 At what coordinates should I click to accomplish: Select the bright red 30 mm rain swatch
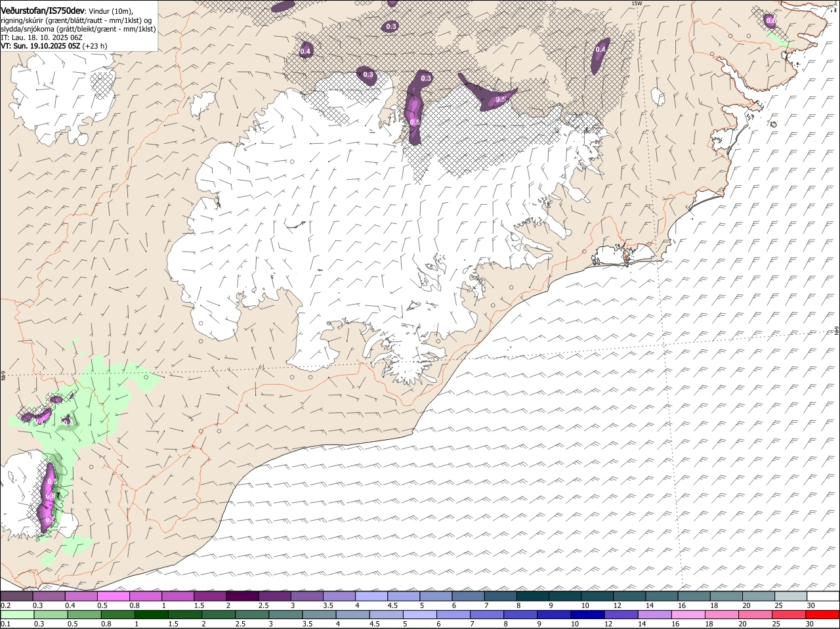coord(822,615)
